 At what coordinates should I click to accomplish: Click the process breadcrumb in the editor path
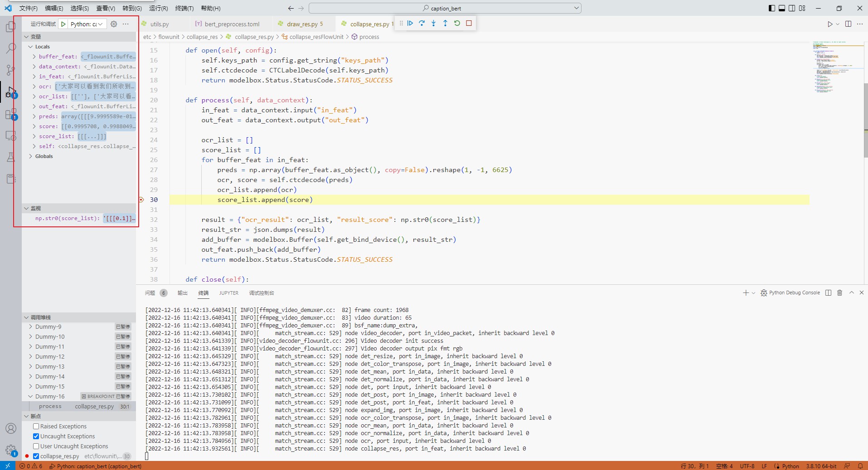pyautogui.click(x=369, y=37)
